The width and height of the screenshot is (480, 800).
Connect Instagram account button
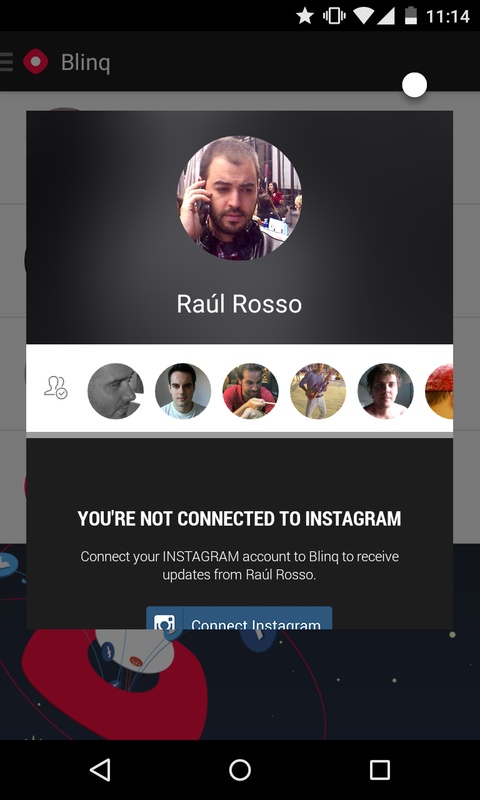tap(239, 618)
